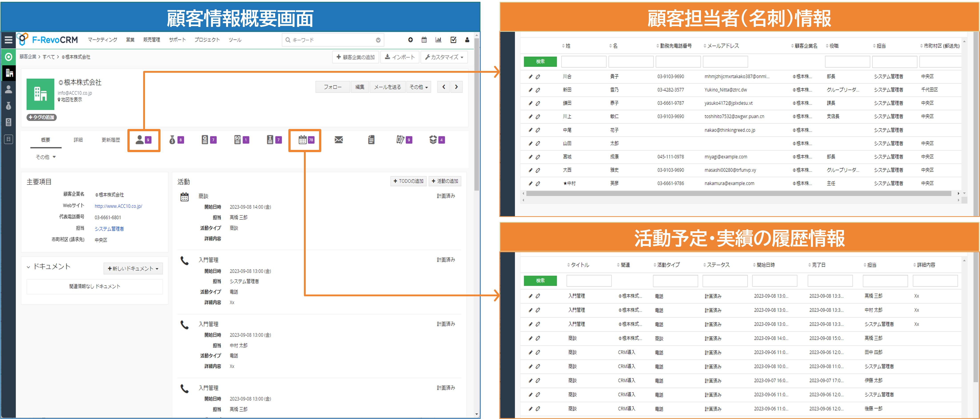Switch to the 更新履歴 tab
This screenshot has width=980, height=419.
pos(111,140)
